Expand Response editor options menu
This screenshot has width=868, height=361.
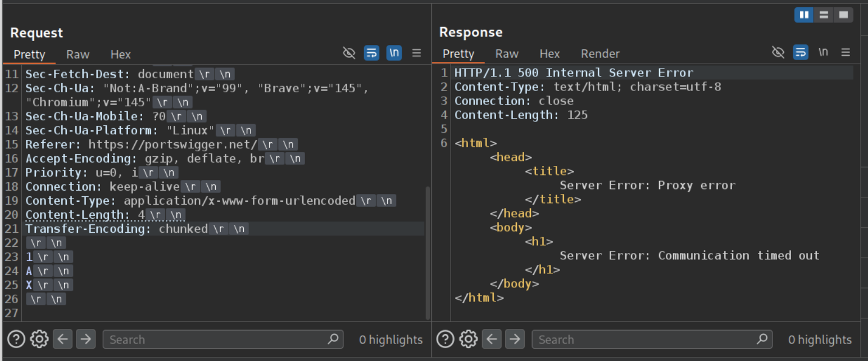coord(846,52)
